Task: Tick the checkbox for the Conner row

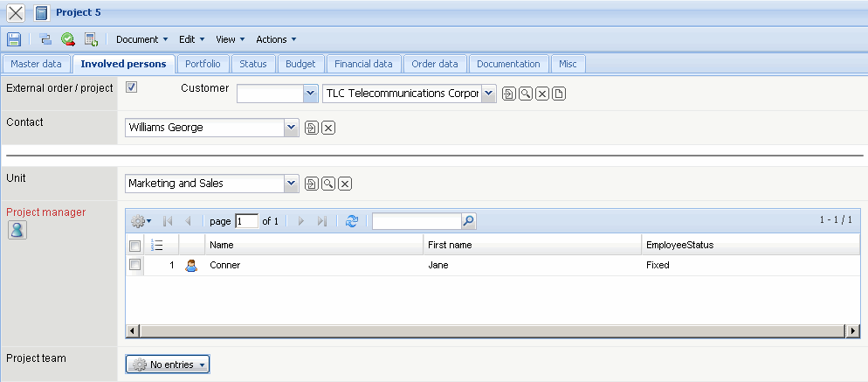Action: point(135,265)
